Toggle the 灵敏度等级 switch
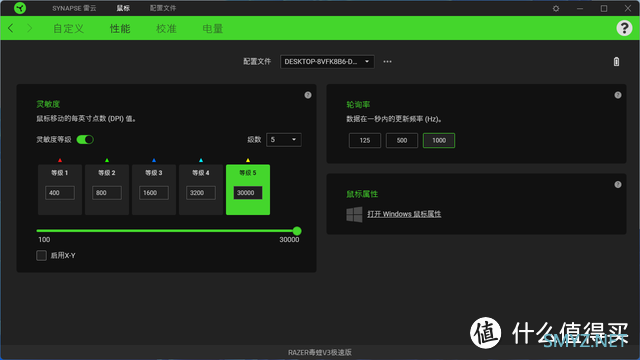 85,140
